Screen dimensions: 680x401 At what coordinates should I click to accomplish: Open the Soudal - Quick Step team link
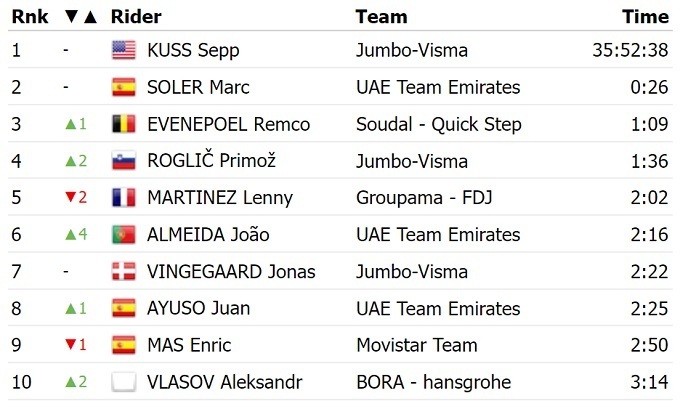point(438,124)
